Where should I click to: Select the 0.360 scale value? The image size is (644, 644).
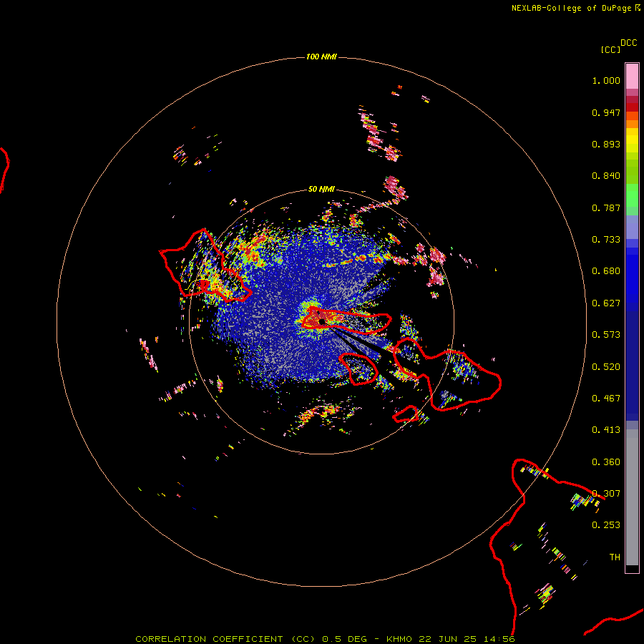click(606, 462)
